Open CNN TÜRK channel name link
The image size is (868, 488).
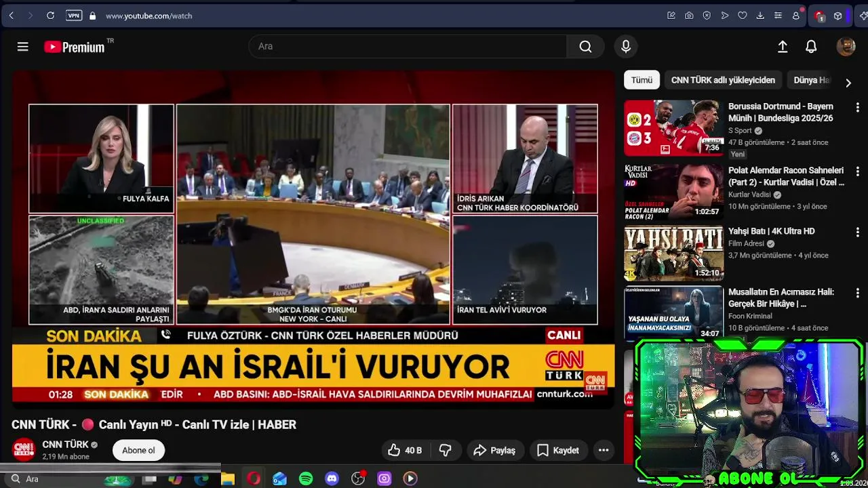[66, 445]
